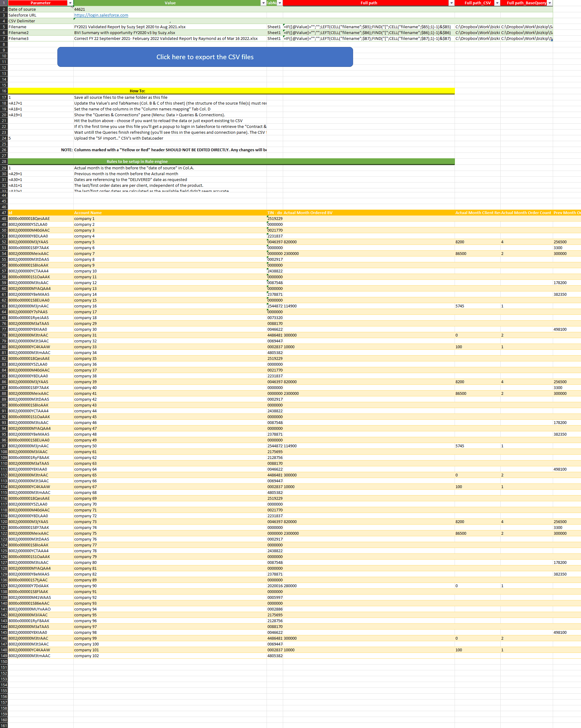Select 280000 ordered BV for company 90
The image size is (581, 728).
369,586
